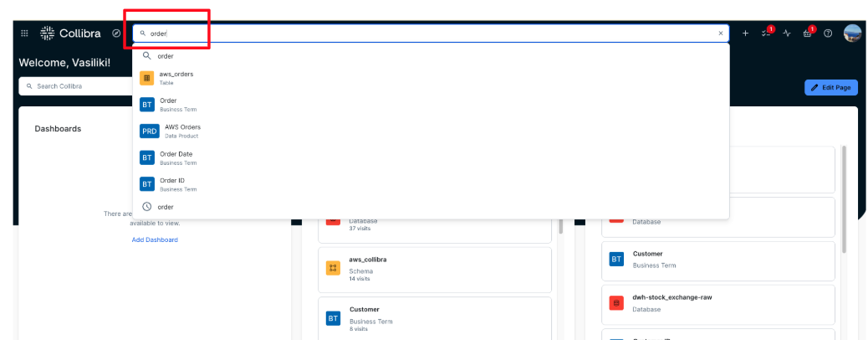Click the dwh-stock_exchange-raw database icon
Image resolution: width=868 pixels, height=340 pixels.
pos(616,303)
